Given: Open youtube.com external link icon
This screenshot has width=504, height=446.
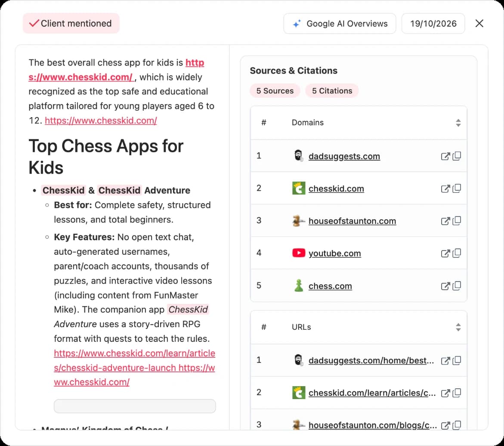Looking at the screenshot, I should click(x=445, y=254).
